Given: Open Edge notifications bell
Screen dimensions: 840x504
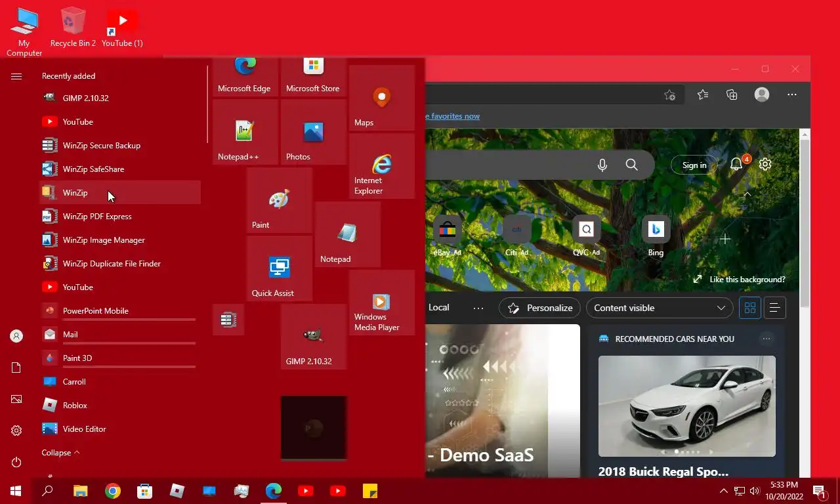Looking at the screenshot, I should (x=736, y=164).
